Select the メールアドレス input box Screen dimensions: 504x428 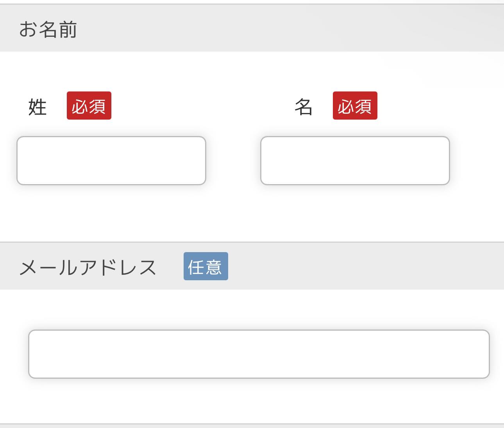259,354
